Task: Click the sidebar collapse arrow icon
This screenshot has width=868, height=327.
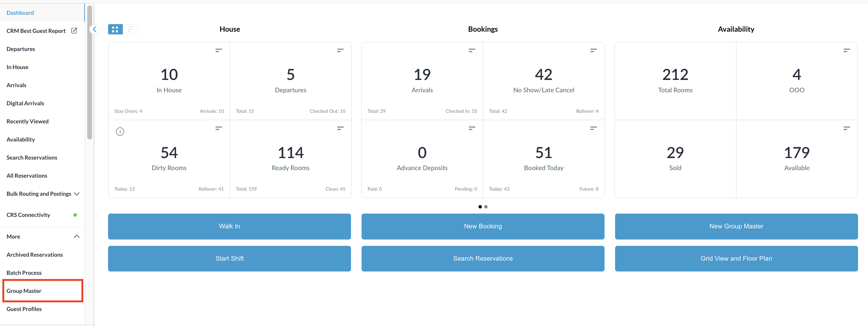Action: pos(95,29)
